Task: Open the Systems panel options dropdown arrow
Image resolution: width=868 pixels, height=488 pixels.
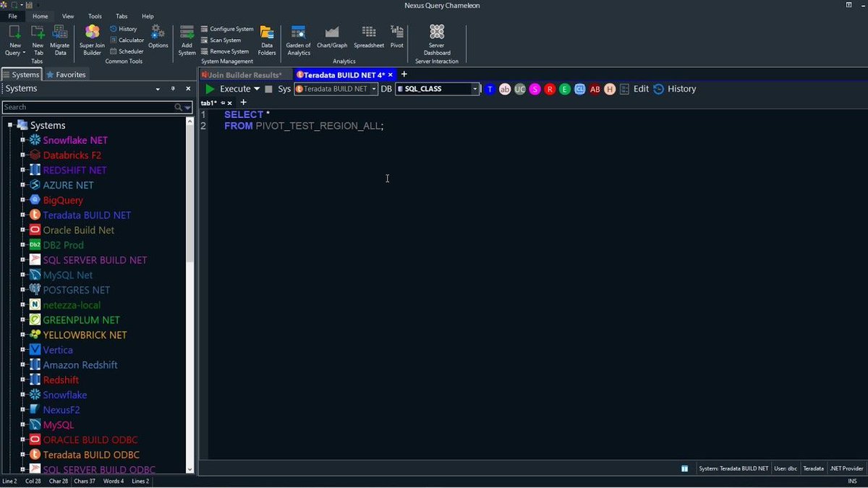Action: tap(158, 89)
